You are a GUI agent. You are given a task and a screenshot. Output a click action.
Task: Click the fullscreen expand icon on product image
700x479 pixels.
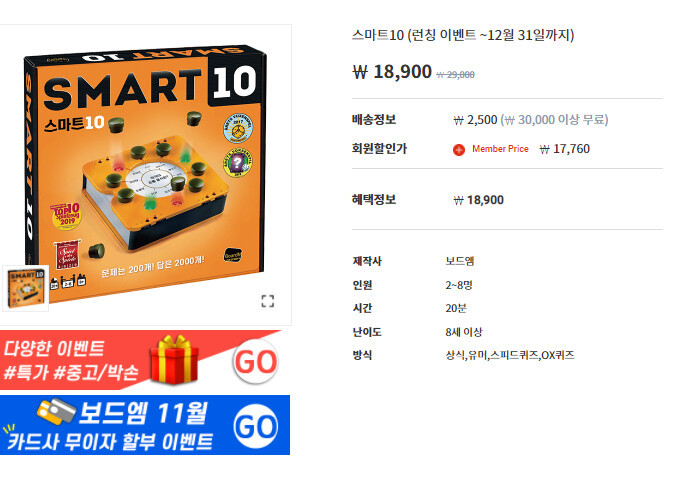click(267, 301)
